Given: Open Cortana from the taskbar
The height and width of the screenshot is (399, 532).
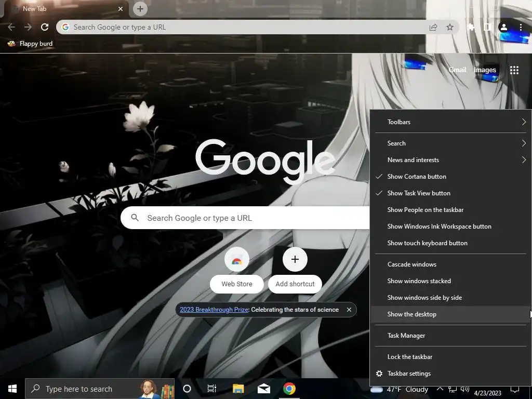Looking at the screenshot, I should click(x=187, y=389).
